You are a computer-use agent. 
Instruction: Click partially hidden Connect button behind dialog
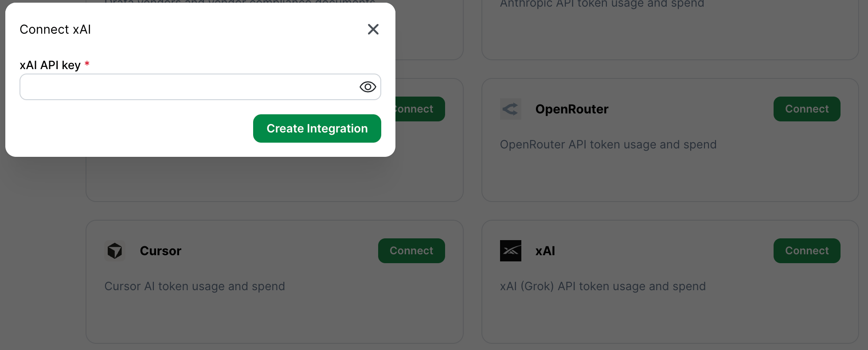point(420,109)
